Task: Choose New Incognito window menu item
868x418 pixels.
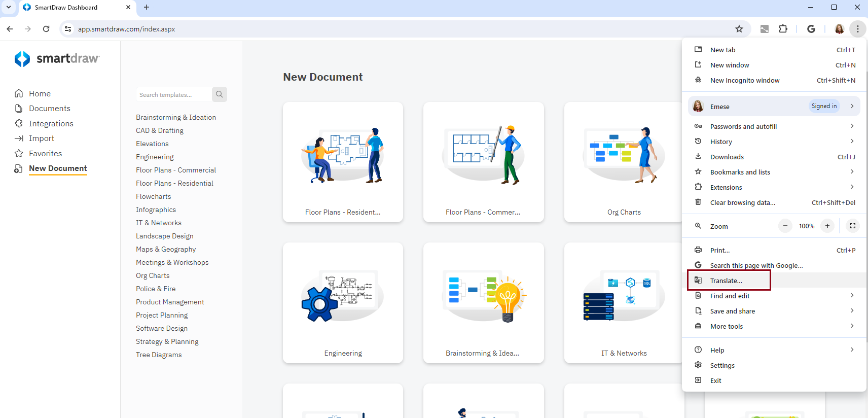Action: (744, 80)
